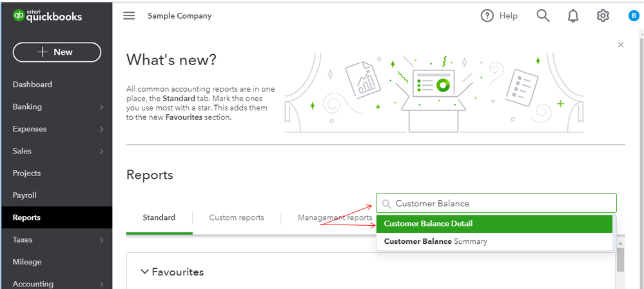The height and width of the screenshot is (289, 644).
Task: Dismiss the What's new banner
Action: 621,45
